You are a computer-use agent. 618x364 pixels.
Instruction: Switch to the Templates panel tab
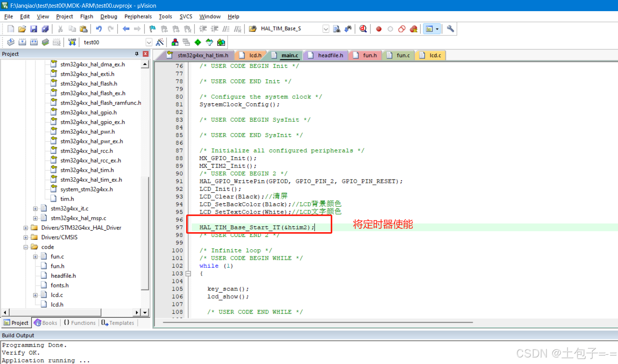tap(118, 323)
